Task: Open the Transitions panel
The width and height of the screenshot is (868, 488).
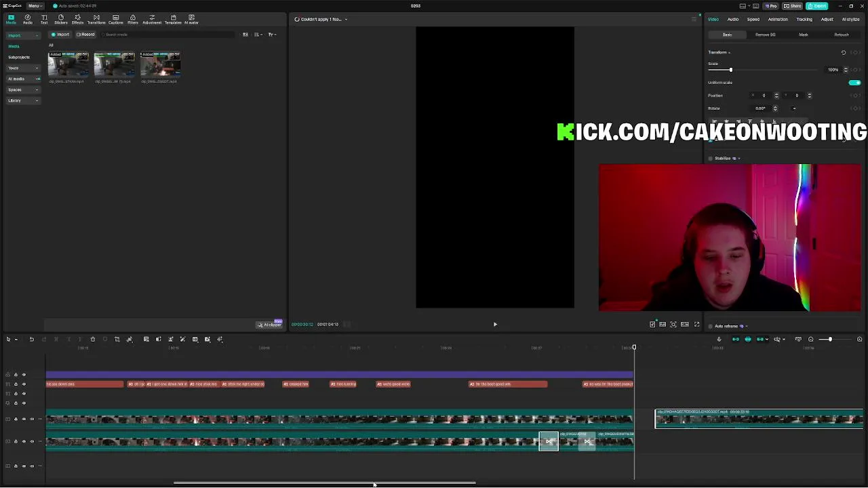Action: pos(96,19)
